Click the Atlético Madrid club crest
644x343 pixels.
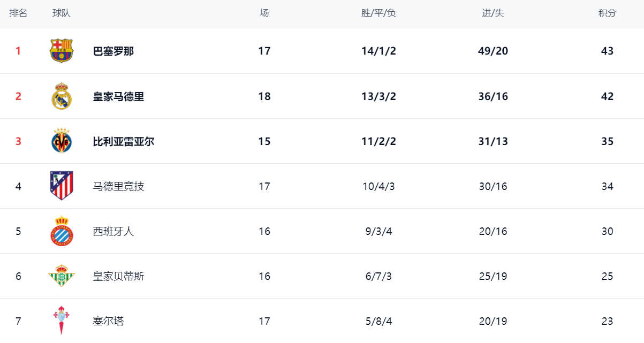(62, 186)
